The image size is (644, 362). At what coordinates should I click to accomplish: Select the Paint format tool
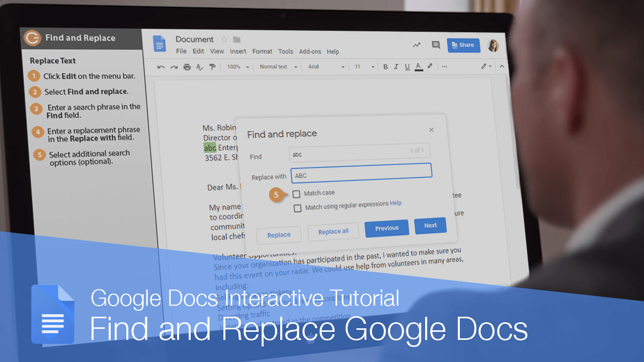[x=212, y=66]
